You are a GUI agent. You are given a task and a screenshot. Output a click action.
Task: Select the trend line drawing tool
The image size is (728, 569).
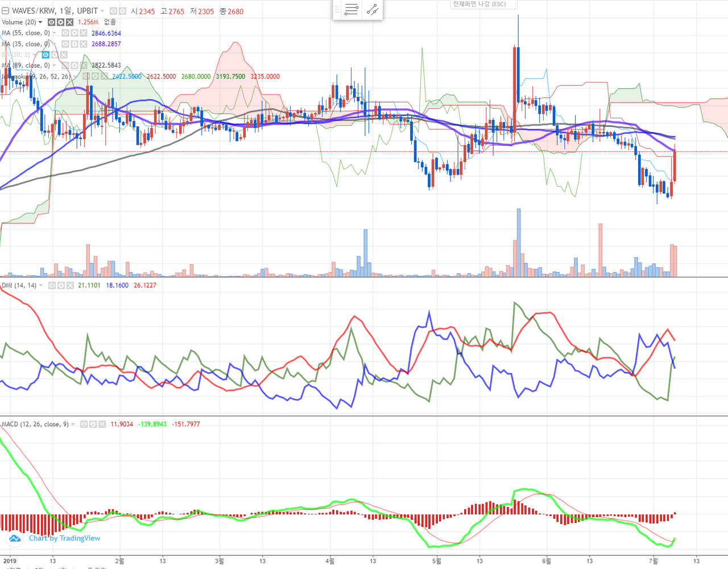point(372,10)
